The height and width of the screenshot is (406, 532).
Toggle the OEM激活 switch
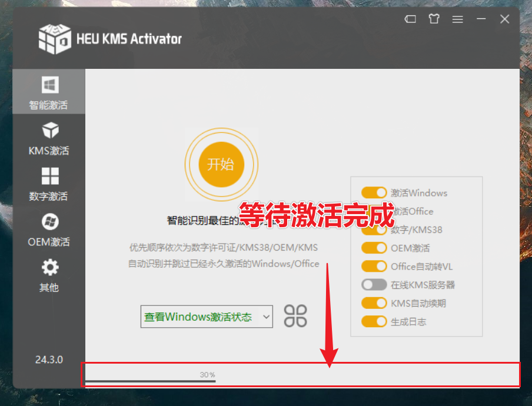[374, 248]
